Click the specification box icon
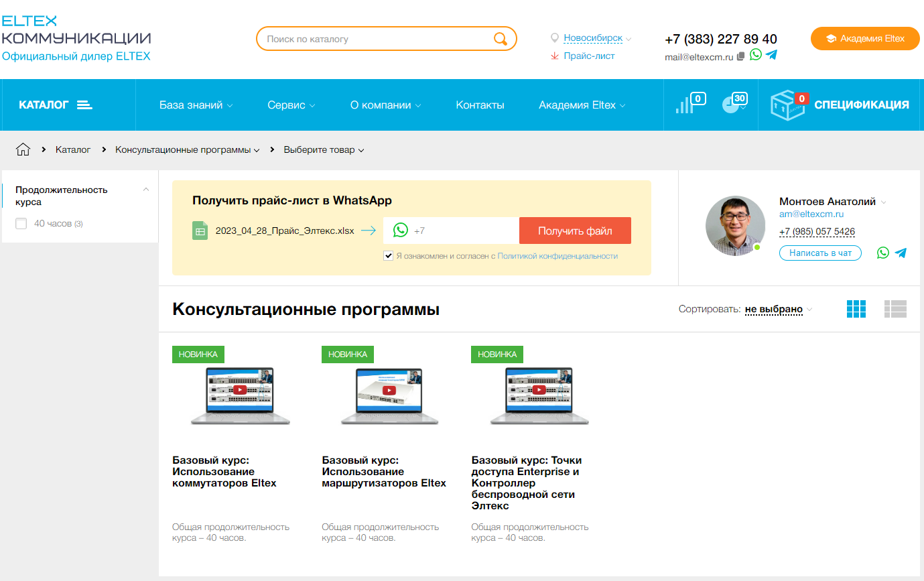924x581 pixels. coord(789,105)
